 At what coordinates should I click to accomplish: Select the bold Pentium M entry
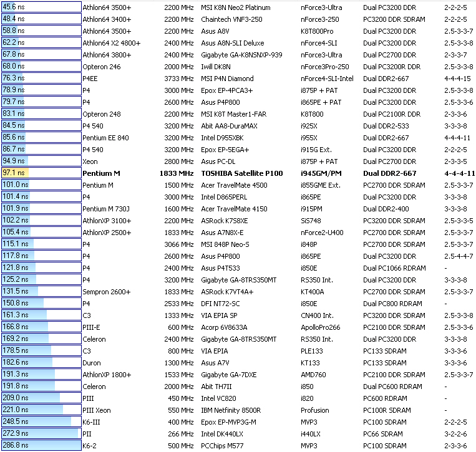click(x=101, y=173)
